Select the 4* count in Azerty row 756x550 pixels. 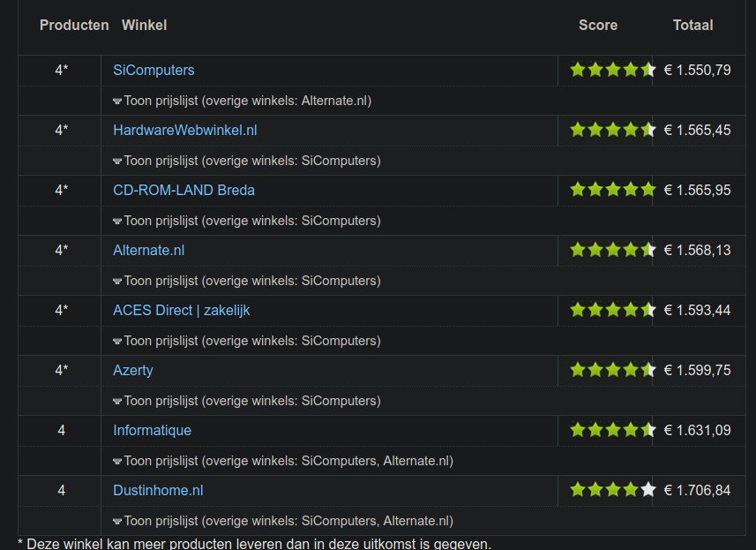tap(61, 371)
